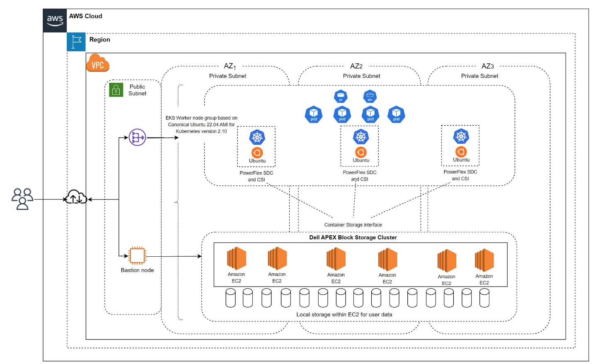Click the third Amazon EC2 icon from the left
This screenshot has height=364, width=593.
(x=336, y=259)
